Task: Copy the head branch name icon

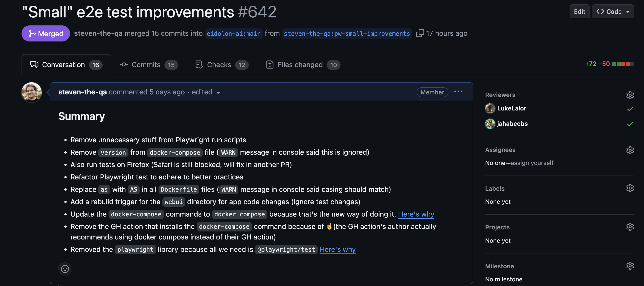Action: point(420,33)
